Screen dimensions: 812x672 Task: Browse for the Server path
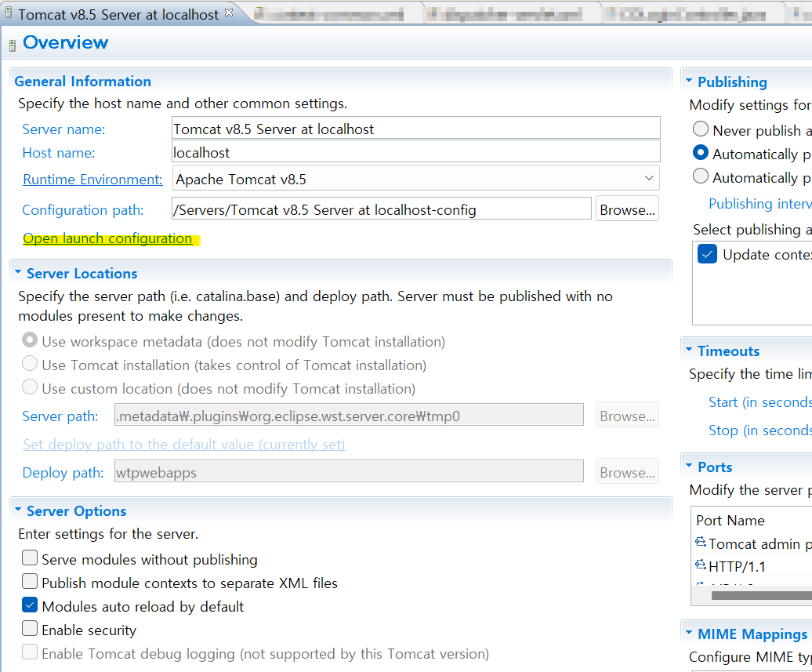point(627,415)
